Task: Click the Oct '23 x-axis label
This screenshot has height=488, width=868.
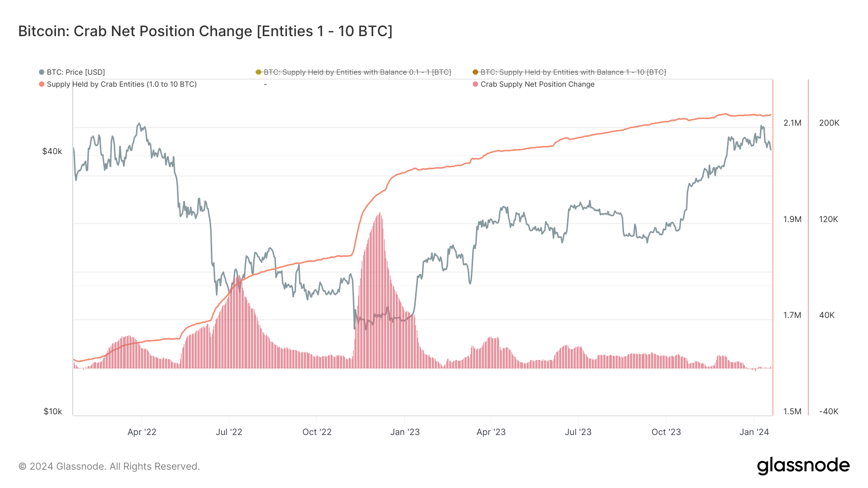Action: pos(666,432)
